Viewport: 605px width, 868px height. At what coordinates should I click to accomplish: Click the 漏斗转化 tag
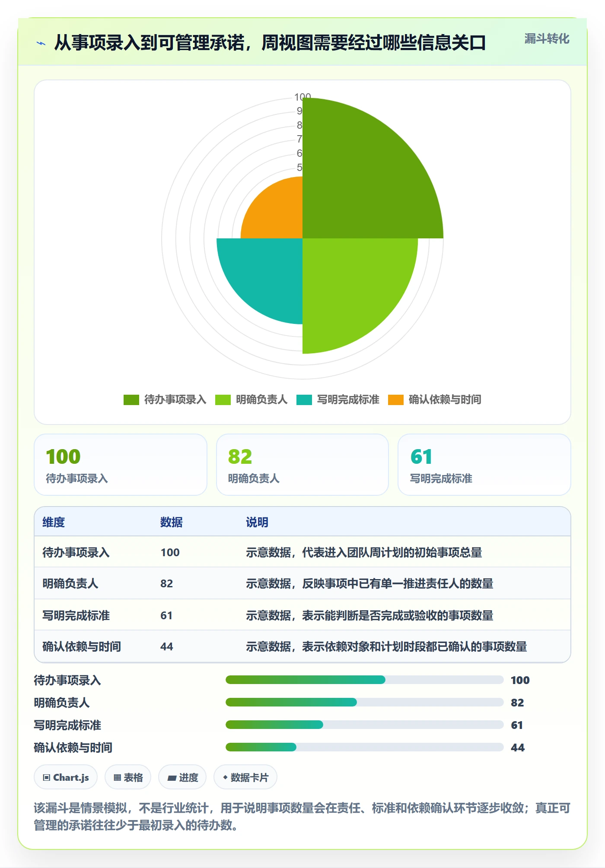(547, 39)
